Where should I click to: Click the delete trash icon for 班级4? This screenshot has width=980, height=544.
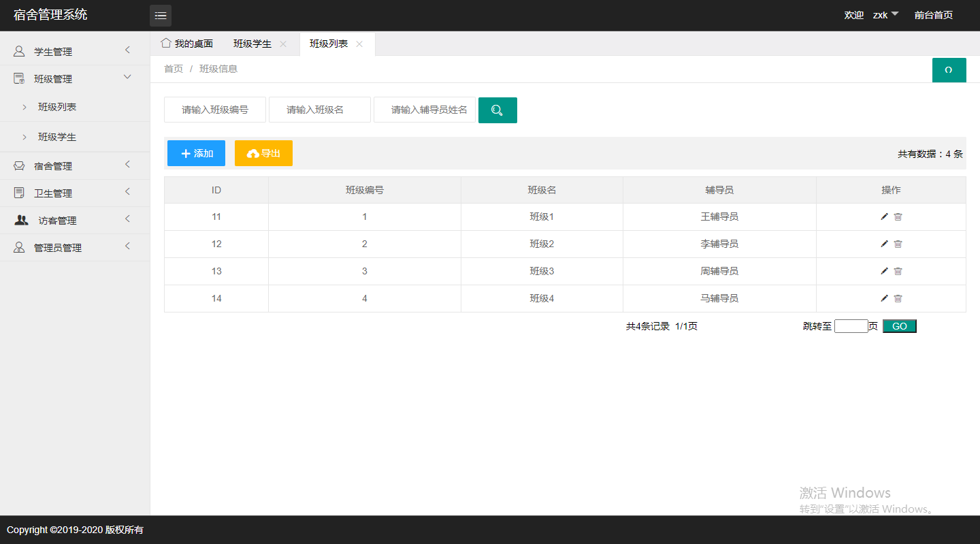tap(898, 298)
